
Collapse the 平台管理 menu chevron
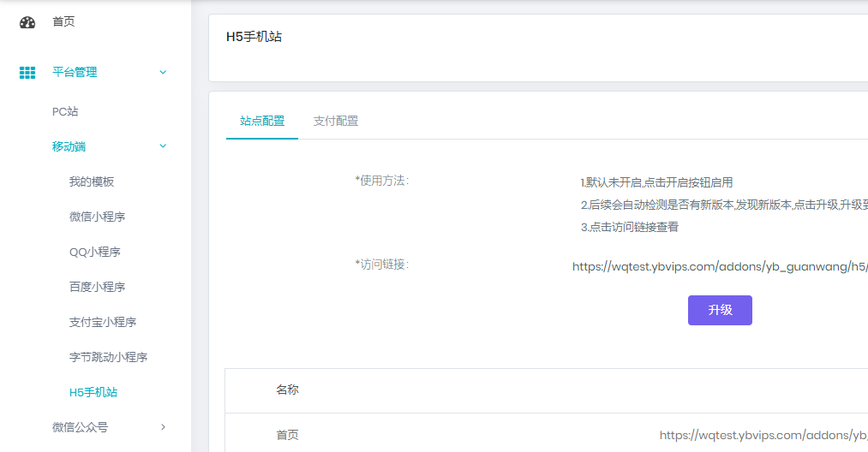163,73
